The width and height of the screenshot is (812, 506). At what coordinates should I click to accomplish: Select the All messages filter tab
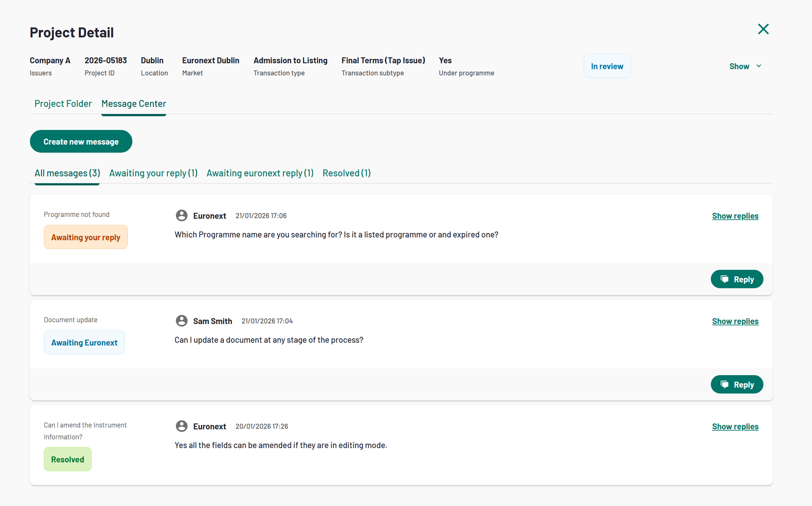(67, 173)
